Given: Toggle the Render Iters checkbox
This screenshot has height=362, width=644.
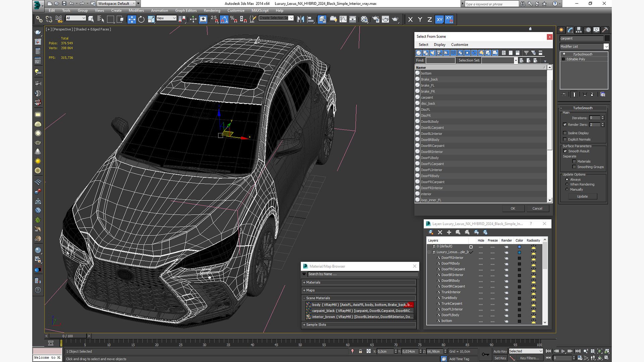Looking at the screenshot, I should coord(565,125).
